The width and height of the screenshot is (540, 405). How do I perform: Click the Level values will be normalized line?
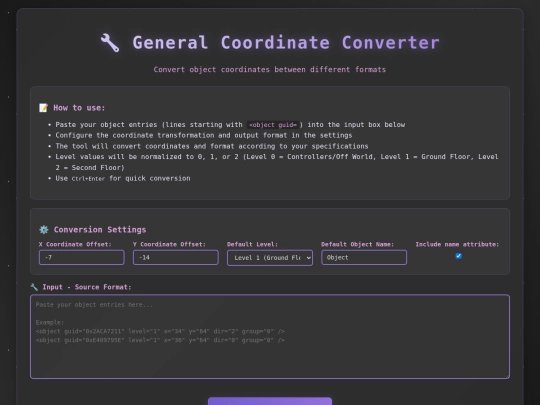tap(277, 162)
